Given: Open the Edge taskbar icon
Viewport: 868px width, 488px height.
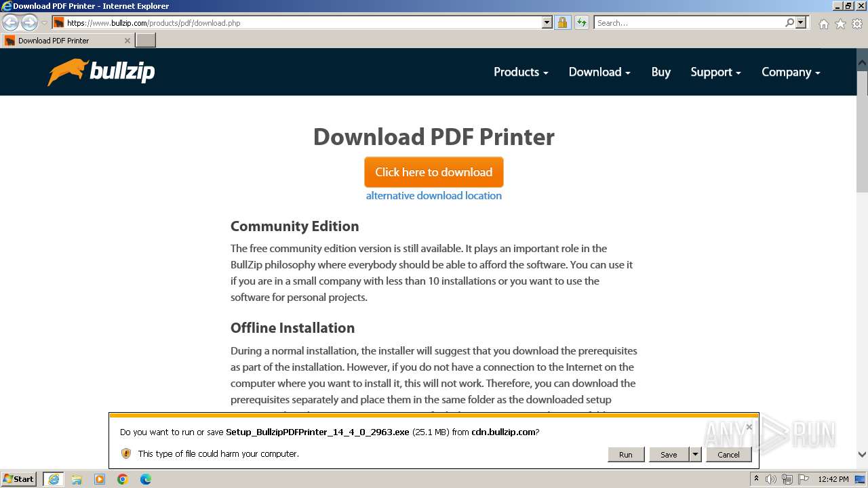Looking at the screenshot, I should click(145, 479).
